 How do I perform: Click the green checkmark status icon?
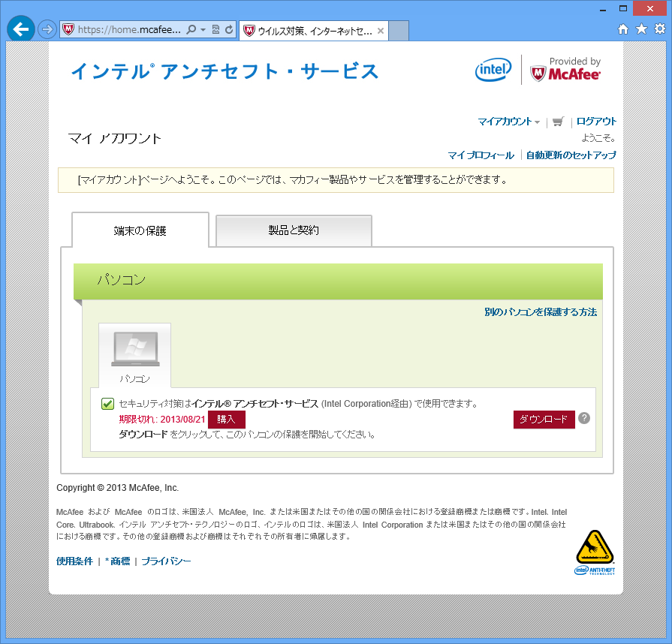[107, 404]
